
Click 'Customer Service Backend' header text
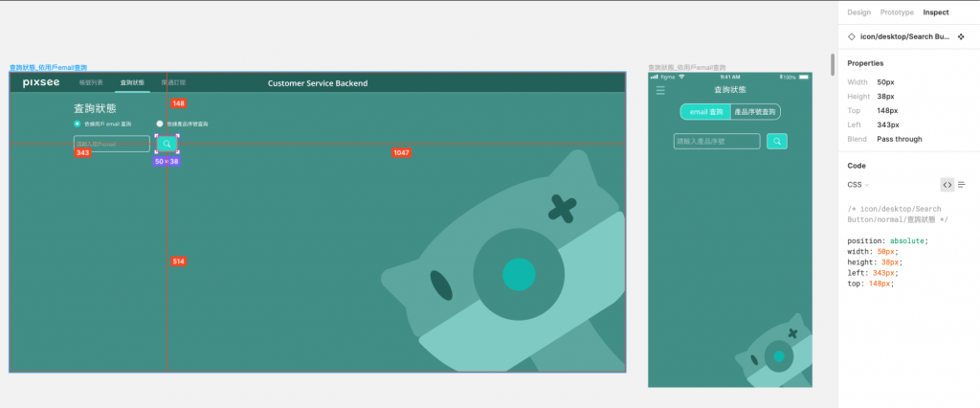click(318, 83)
